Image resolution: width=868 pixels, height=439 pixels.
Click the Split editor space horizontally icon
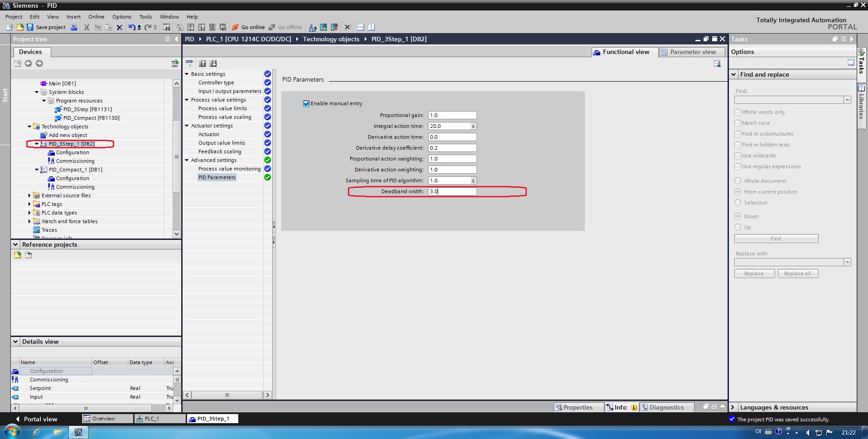(x=361, y=27)
